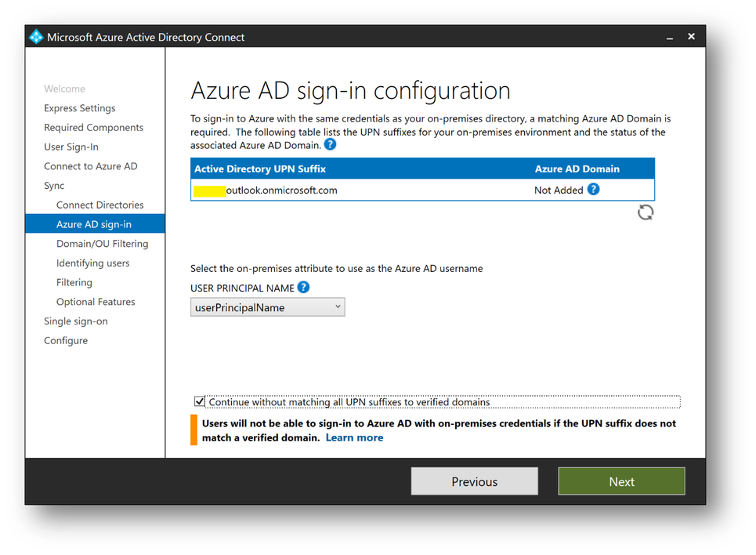Uncheck Continue without matching all UPN suffixes

coord(200,402)
